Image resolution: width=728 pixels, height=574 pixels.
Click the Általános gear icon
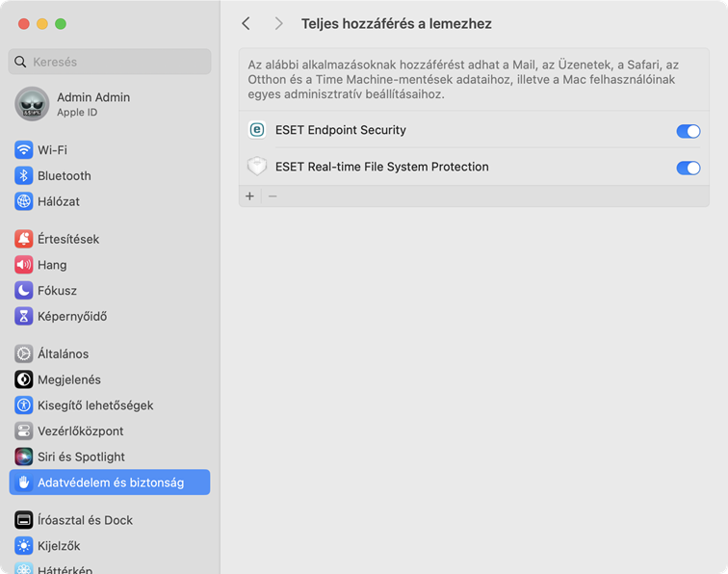(x=24, y=353)
